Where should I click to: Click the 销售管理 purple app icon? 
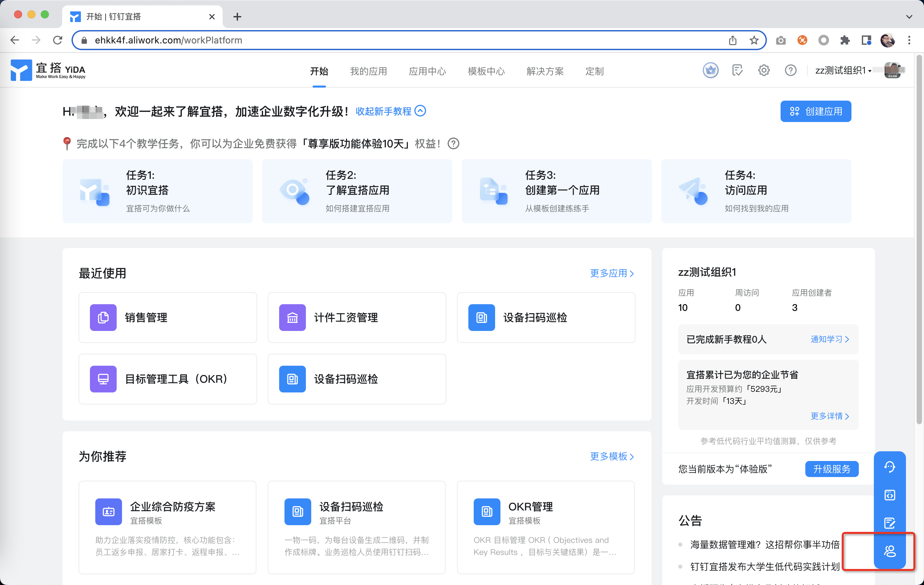pos(103,318)
